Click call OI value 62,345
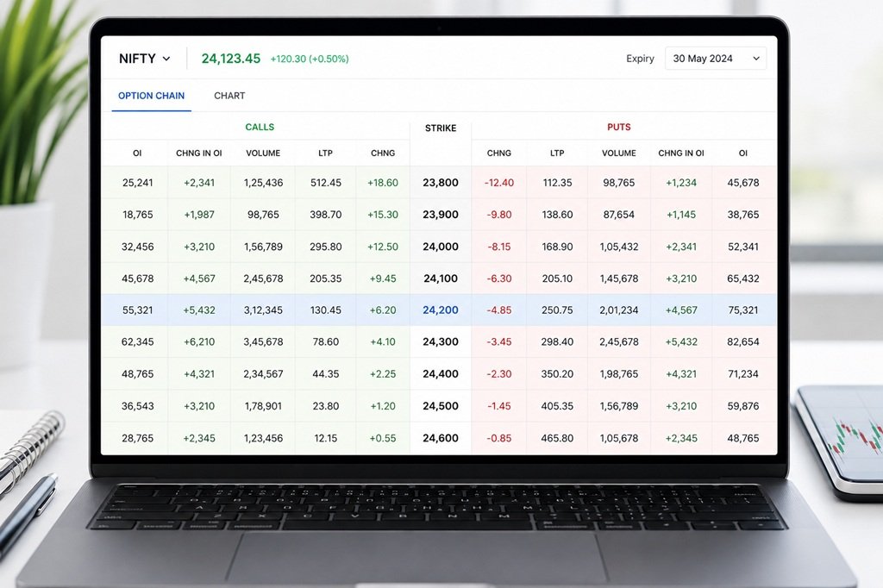This screenshot has height=588, width=883. coord(137,342)
